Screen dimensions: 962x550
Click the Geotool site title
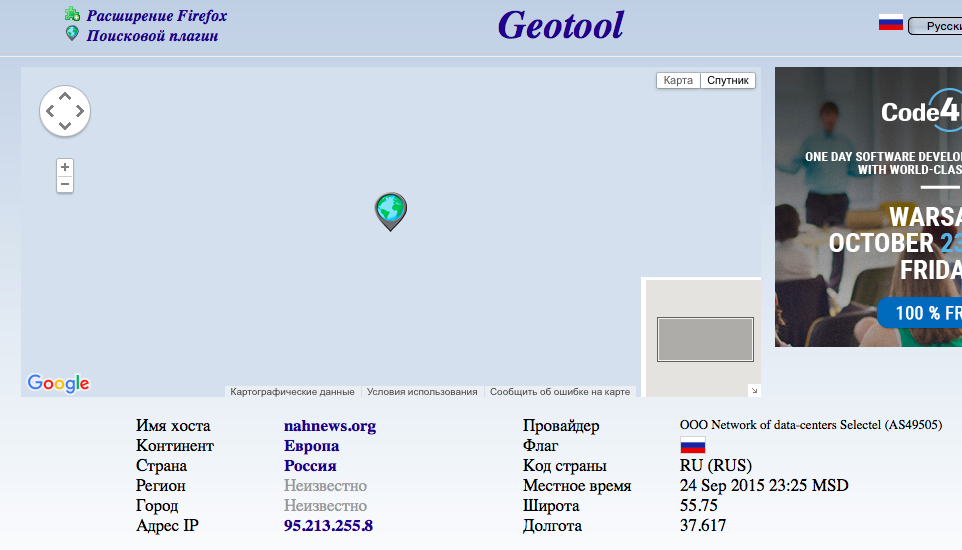[560, 25]
